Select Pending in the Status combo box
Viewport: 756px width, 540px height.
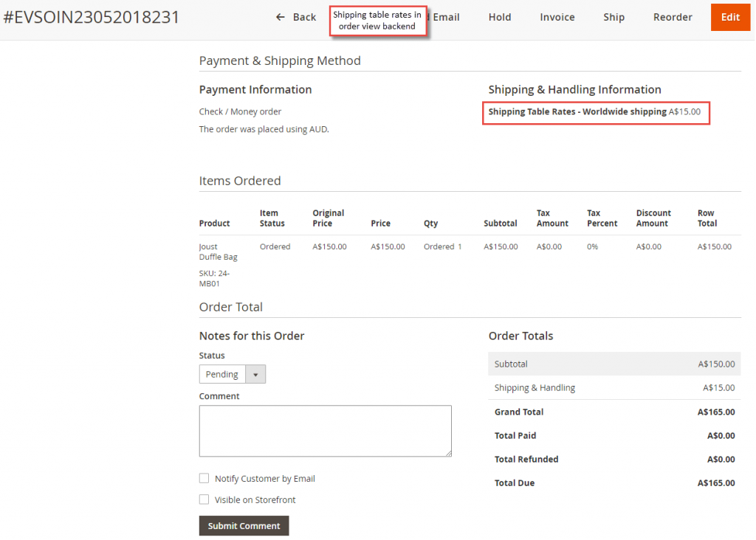pos(221,374)
